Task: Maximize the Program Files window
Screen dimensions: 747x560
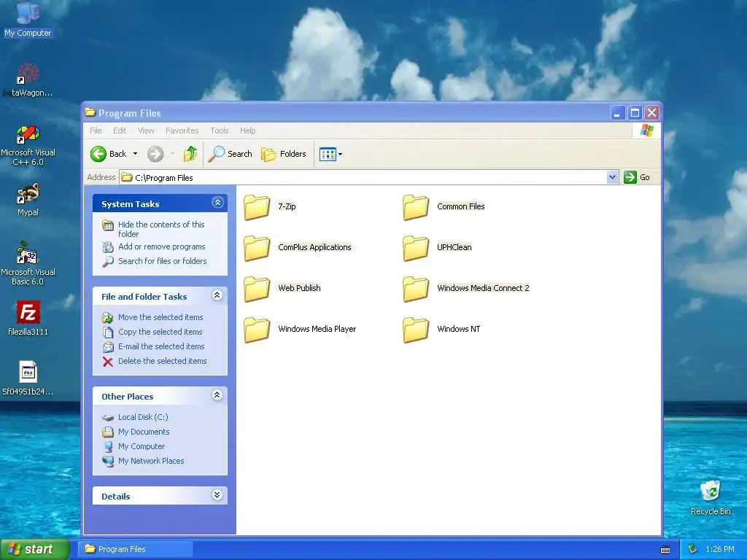Action: click(635, 113)
